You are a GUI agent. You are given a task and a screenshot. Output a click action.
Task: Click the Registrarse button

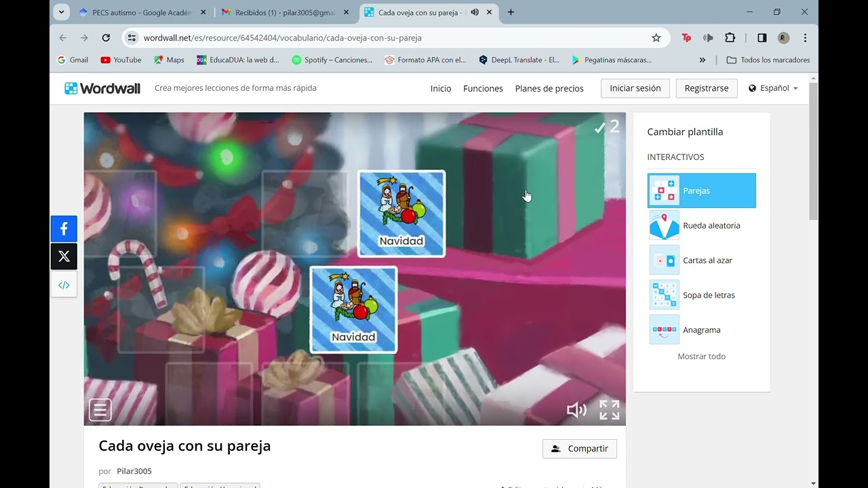[x=707, y=88]
